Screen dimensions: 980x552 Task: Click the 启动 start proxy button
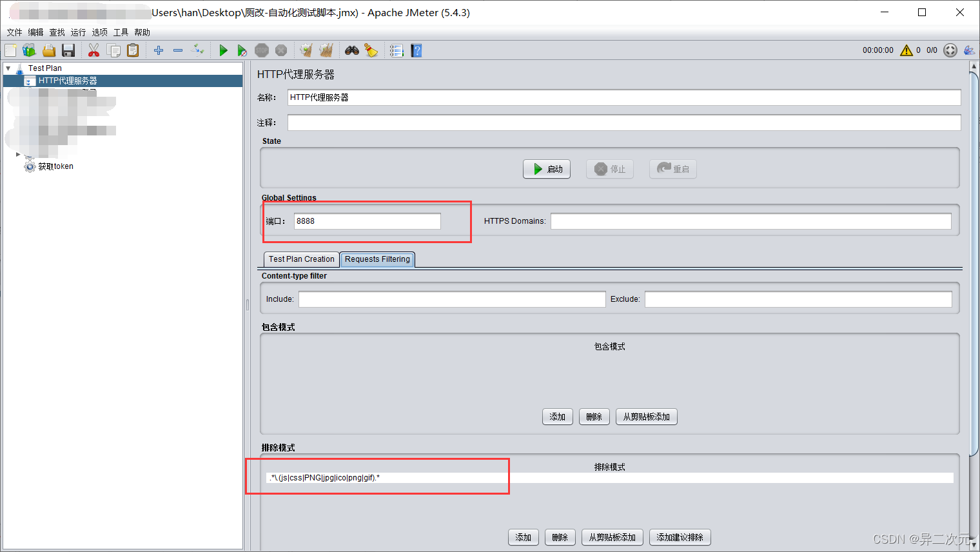coord(547,169)
